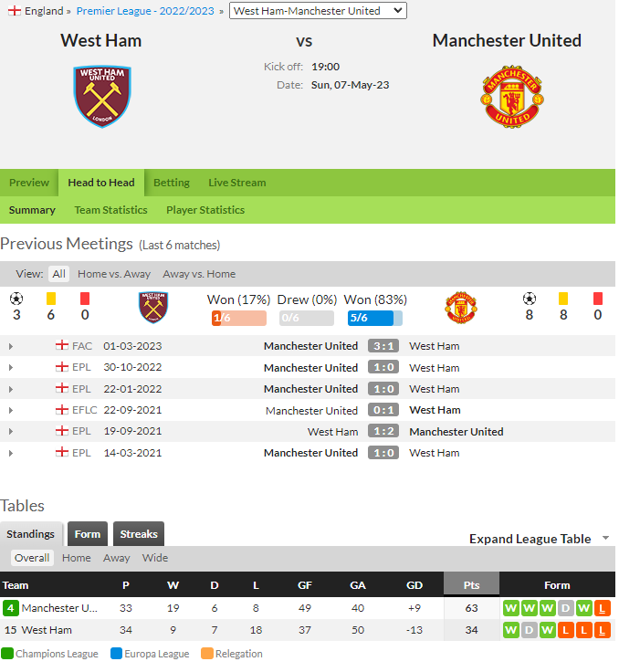Click the blue 5/6 Won progress bar
The image size is (619, 672).
tap(375, 318)
